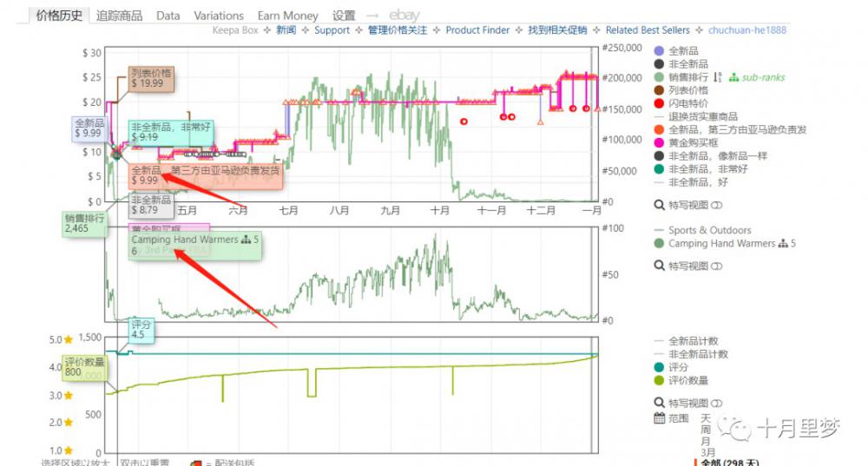Toggle 闪电特价 red legend dot
Image resolution: width=868 pixels, height=466 pixels.
pyautogui.click(x=659, y=103)
